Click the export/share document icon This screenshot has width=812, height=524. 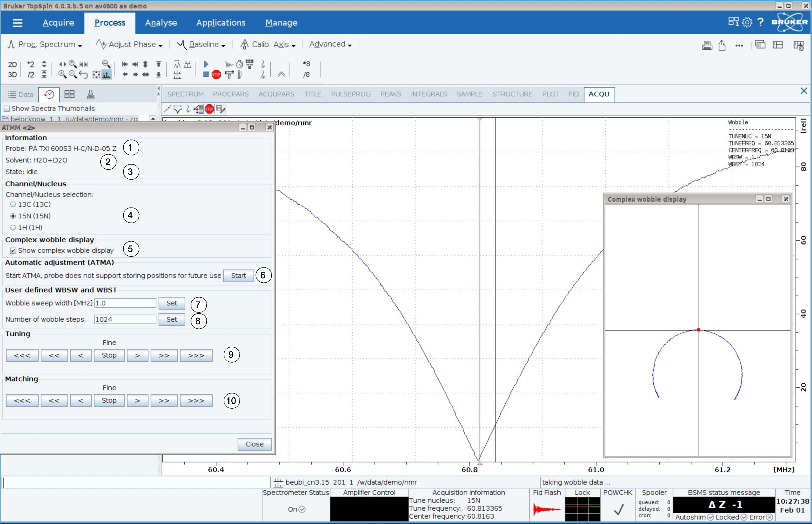tap(722, 45)
